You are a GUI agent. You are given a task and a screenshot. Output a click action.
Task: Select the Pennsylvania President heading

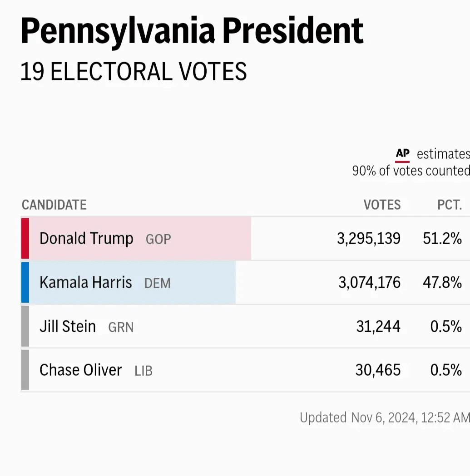(192, 31)
